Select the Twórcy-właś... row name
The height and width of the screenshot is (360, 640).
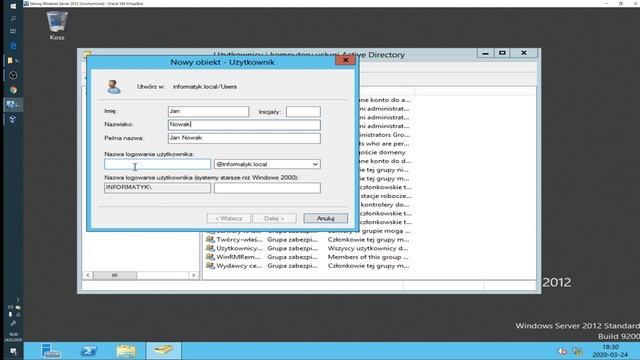[x=239, y=240]
